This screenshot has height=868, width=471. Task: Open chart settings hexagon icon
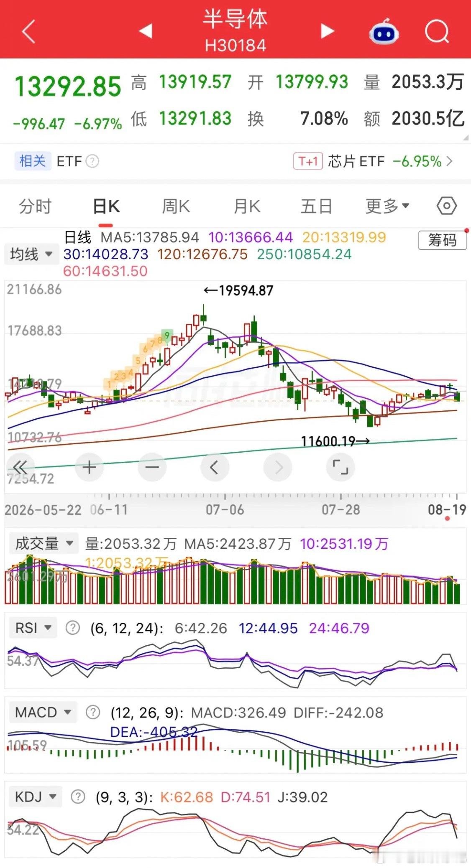[x=447, y=206]
